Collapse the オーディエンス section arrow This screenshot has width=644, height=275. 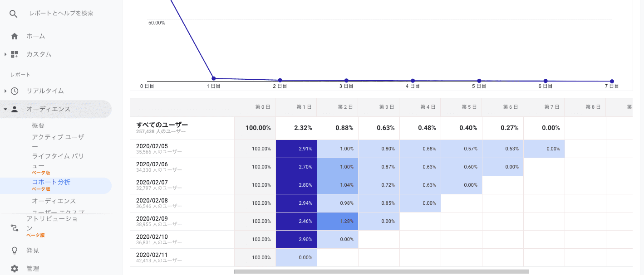(5, 109)
